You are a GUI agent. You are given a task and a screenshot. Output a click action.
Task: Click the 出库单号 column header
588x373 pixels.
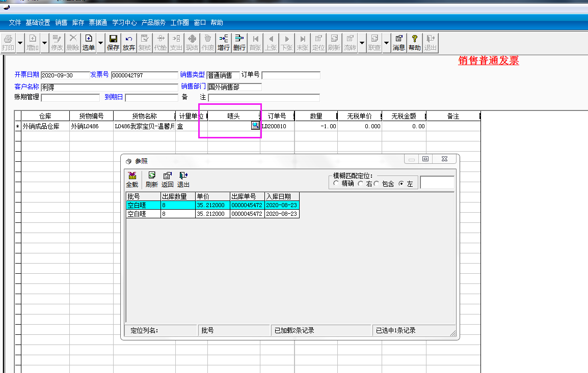pyautogui.click(x=247, y=196)
